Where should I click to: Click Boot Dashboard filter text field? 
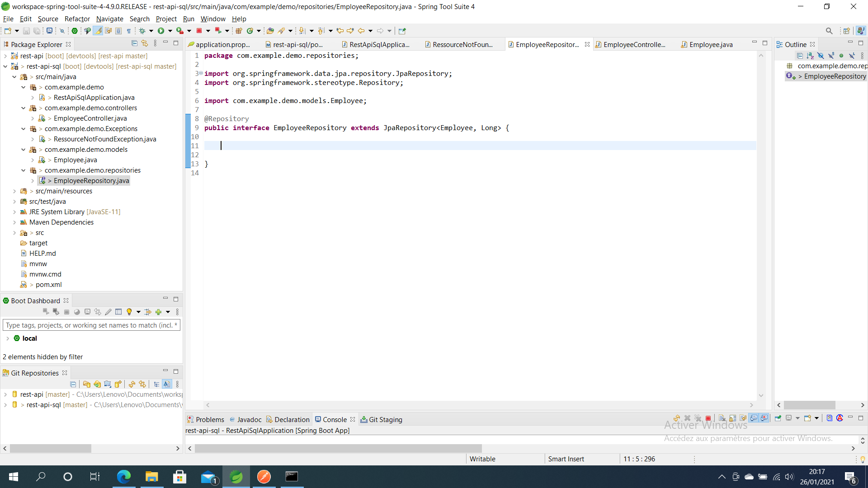coord(91,325)
